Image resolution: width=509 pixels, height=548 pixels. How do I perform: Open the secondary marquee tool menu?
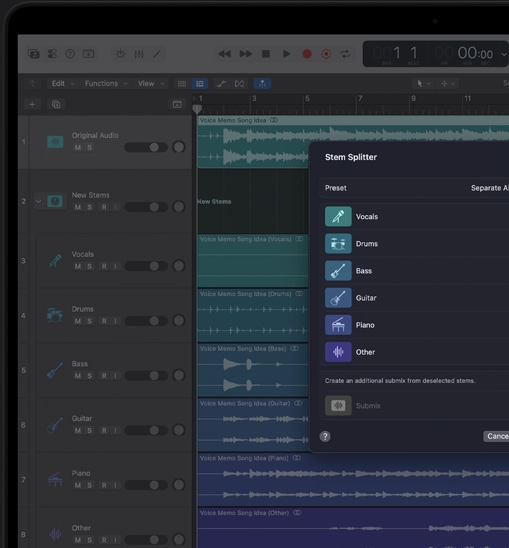(447, 84)
